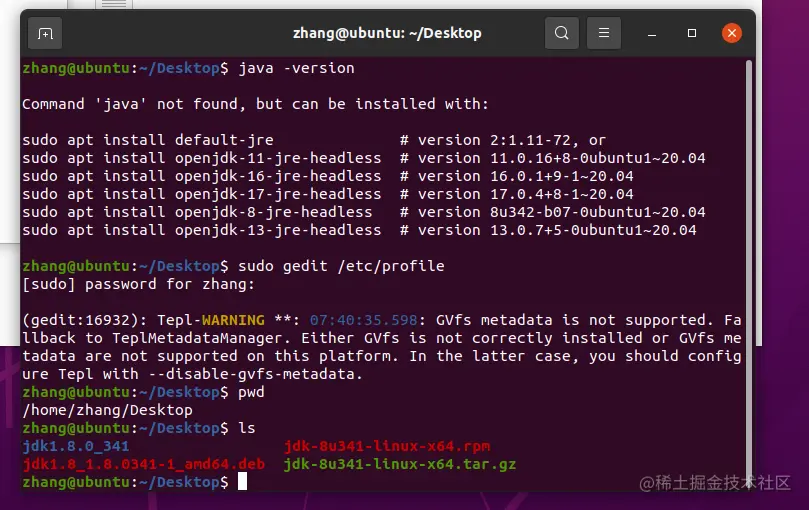Click the openjdk-11-jre-headless install line
809x510 pixels.
point(363,158)
